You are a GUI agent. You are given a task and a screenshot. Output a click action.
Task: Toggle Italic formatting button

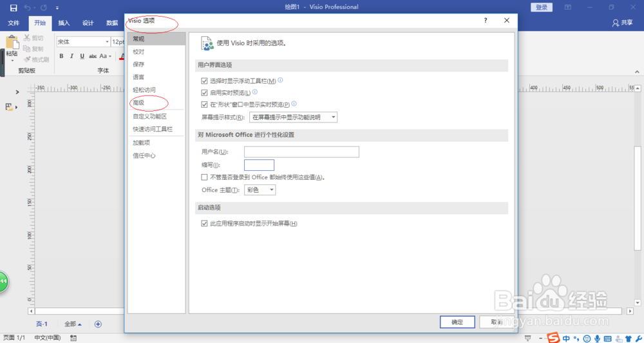pos(71,56)
